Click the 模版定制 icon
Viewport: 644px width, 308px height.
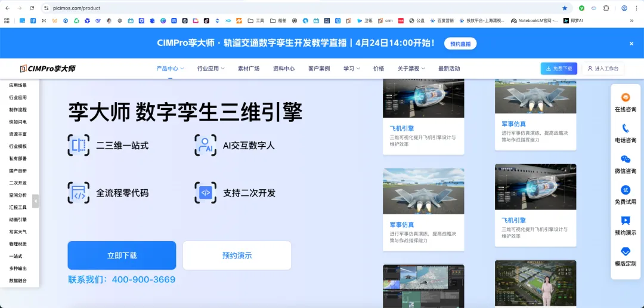(x=626, y=252)
